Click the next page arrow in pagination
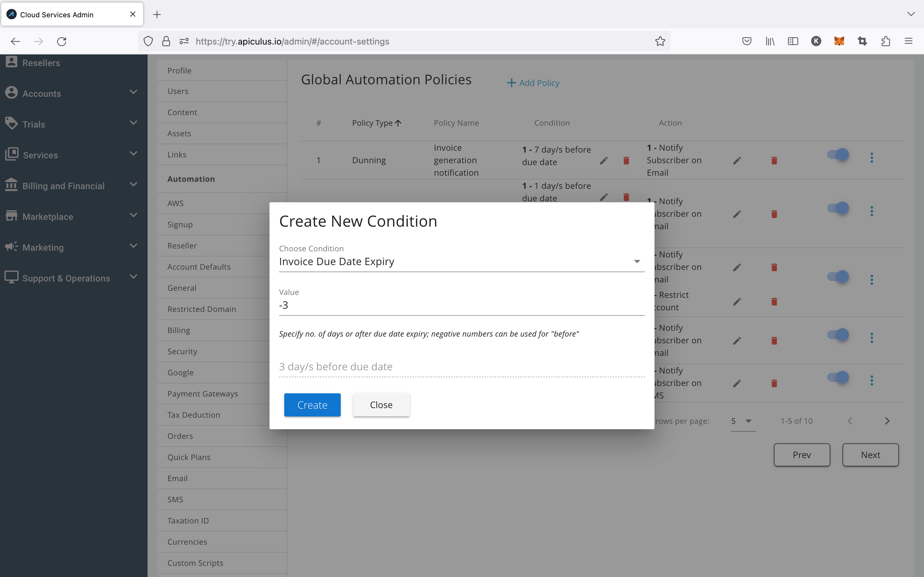The height and width of the screenshot is (577, 924). tap(887, 421)
